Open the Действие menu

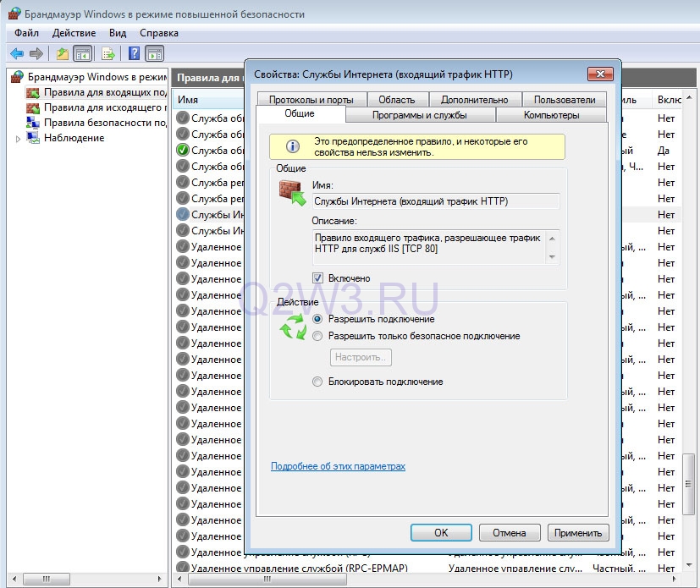point(74,33)
